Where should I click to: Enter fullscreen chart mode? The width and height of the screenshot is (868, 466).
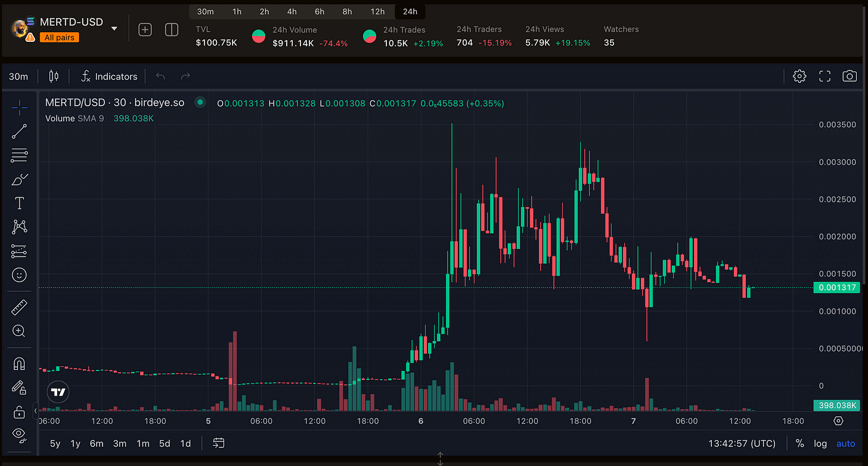(x=824, y=76)
